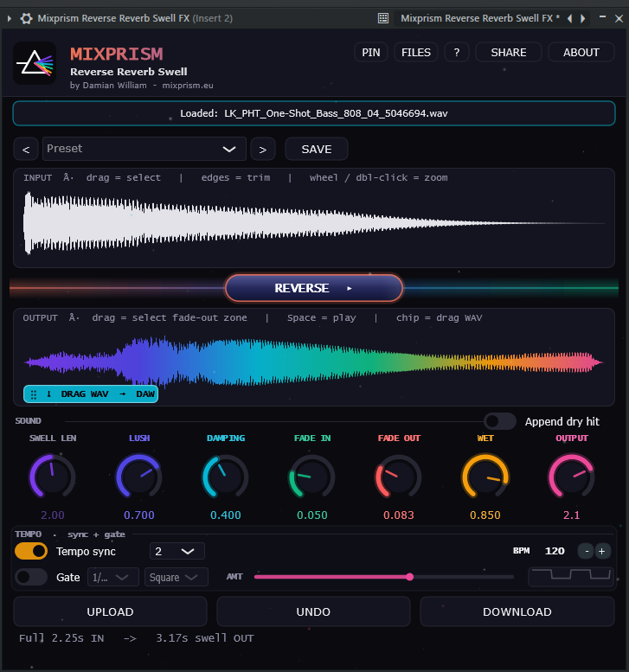This screenshot has width=629, height=672.
Task: Open the preset browser grid icon
Action: (x=383, y=18)
